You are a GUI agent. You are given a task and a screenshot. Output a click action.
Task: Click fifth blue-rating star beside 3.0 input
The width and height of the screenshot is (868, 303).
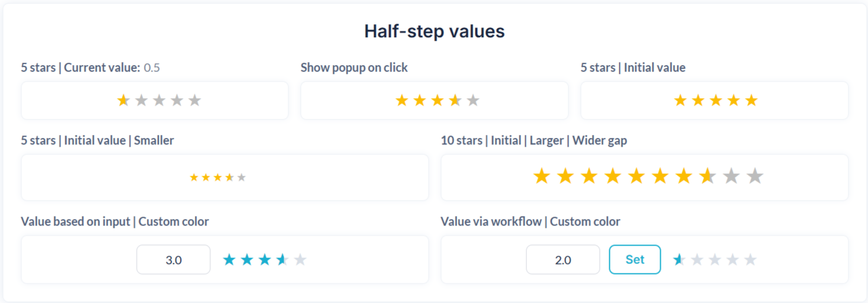(300, 260)
